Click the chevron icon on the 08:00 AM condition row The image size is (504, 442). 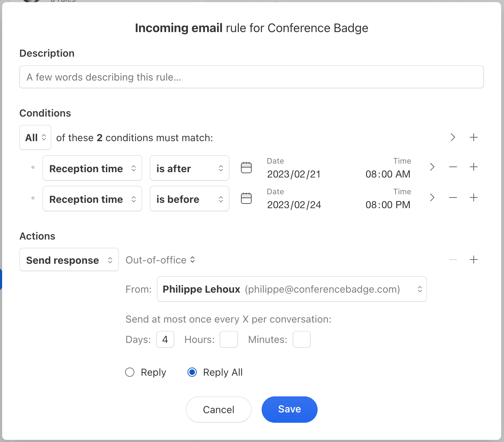point(432,167)
